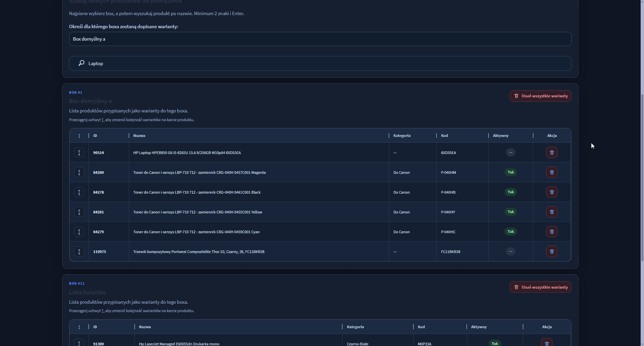Click the Czarno-Białe category cell
The image size is (644, 346).
tap(358, 344)
